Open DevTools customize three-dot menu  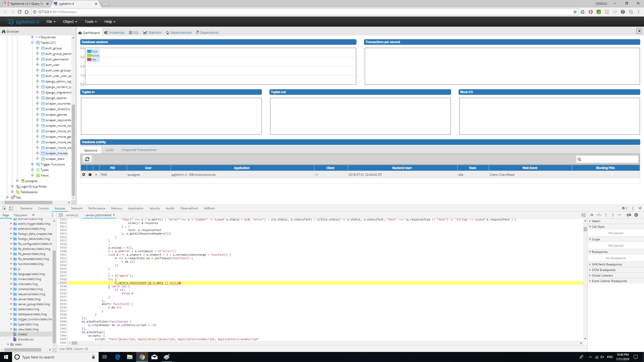633,208
